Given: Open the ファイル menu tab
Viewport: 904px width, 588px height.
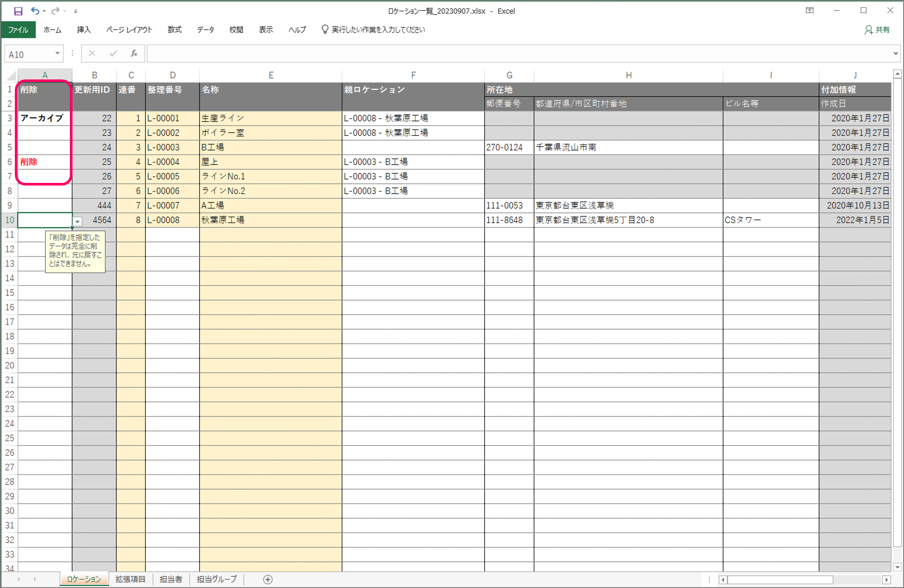Looking at the screenshot, I should (18, 30).
